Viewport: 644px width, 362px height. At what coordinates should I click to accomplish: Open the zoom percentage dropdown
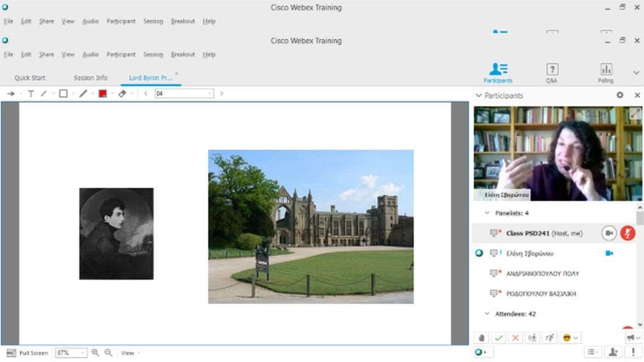83,353
